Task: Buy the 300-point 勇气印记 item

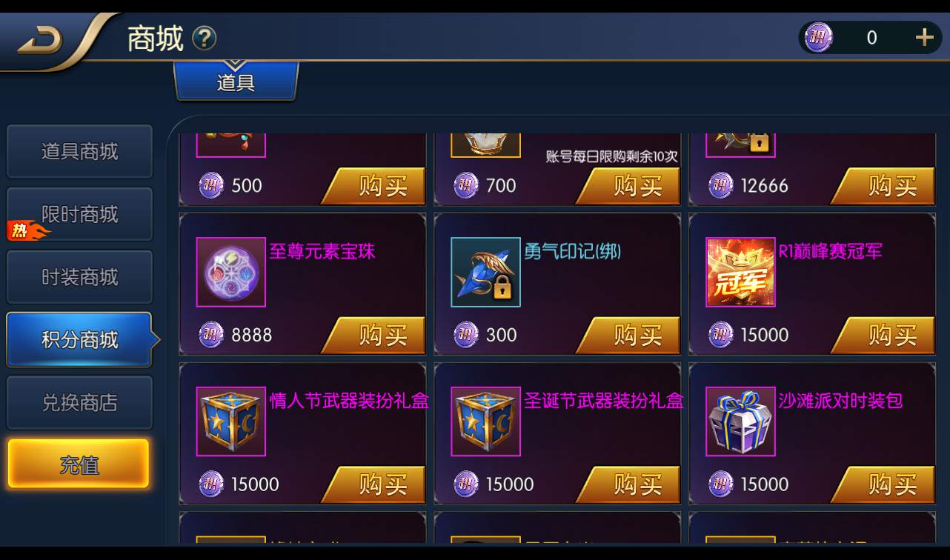Action: pyautogui.click(x=629, y=336)
